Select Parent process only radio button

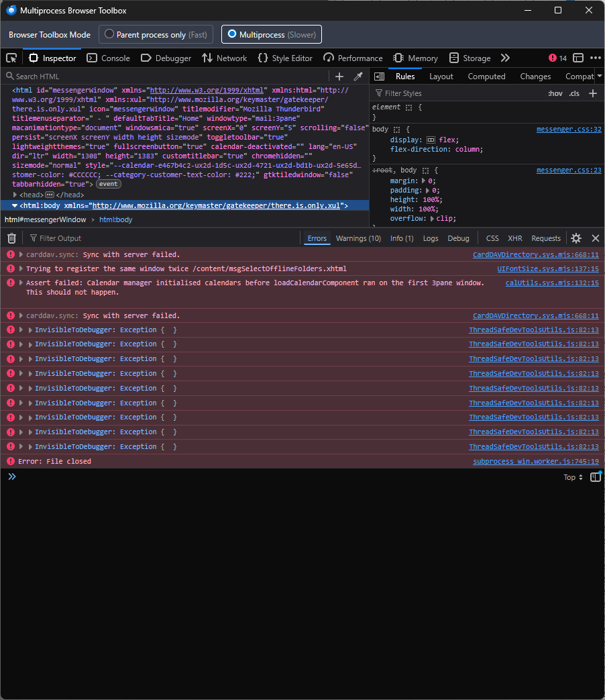(109, 34)
